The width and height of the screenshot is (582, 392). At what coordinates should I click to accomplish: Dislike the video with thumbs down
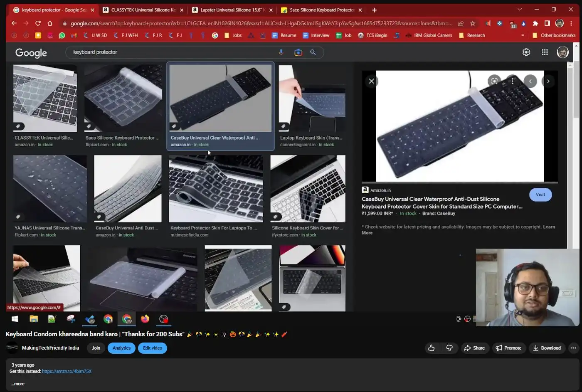click(449, 348)
